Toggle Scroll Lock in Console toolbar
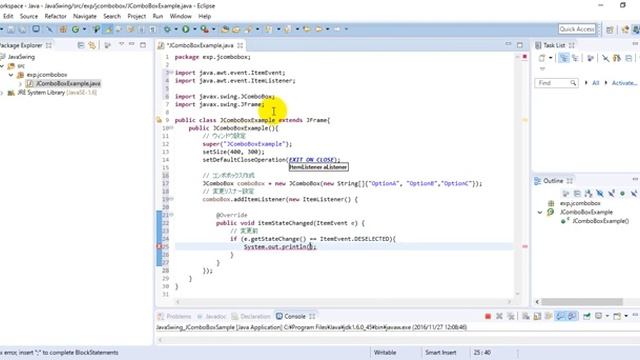Image resolution: width=640 pixels, height=360 pixels. (537, 316)
